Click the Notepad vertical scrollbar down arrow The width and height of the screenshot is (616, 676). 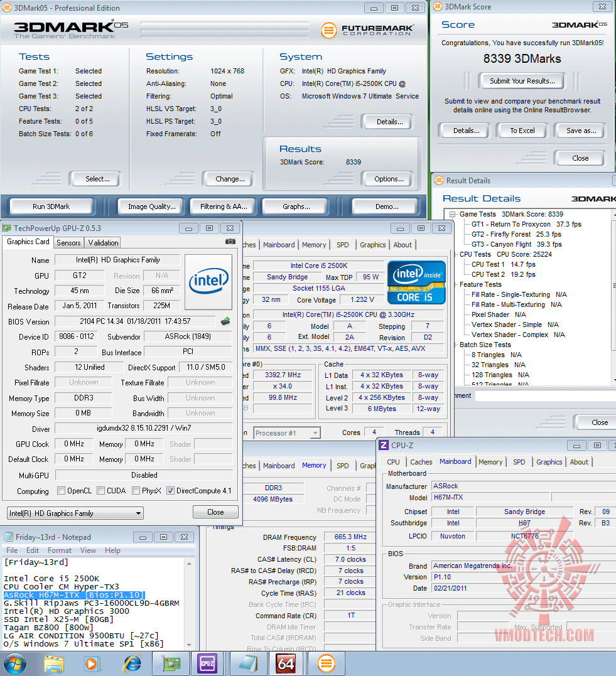point(190,645)
